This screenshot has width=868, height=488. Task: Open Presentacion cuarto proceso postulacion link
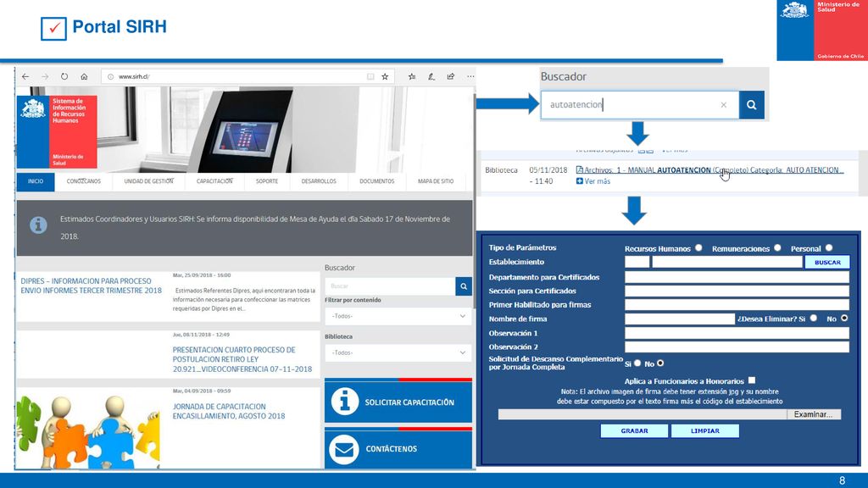(242, 359)
